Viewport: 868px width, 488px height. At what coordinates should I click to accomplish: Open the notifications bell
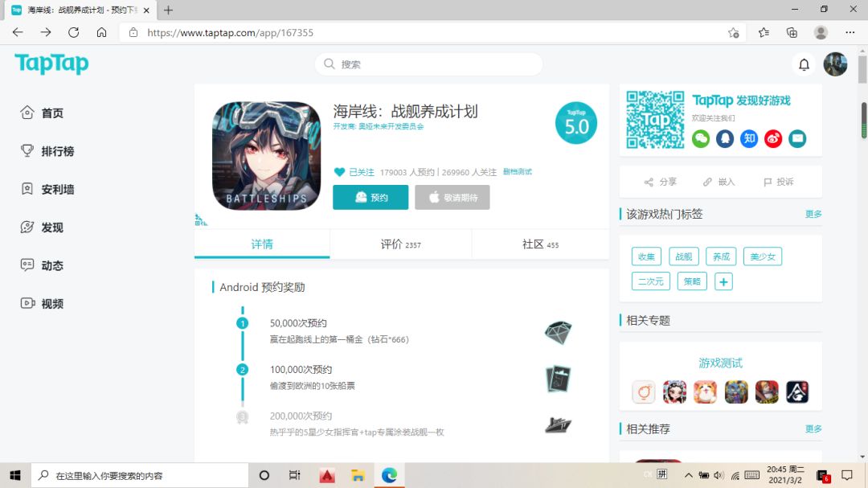tap(804, 65)
